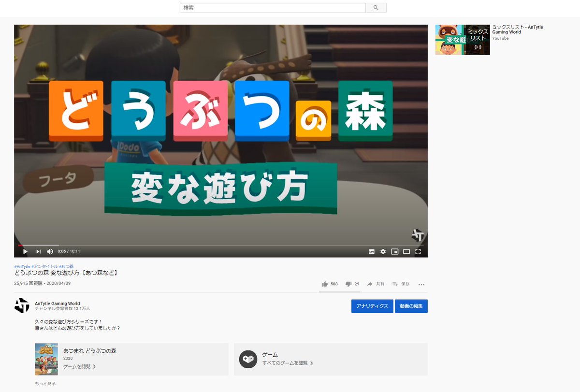Skip to the next video
The height and width of the screenshot is (392, 580).
[38, 251]
